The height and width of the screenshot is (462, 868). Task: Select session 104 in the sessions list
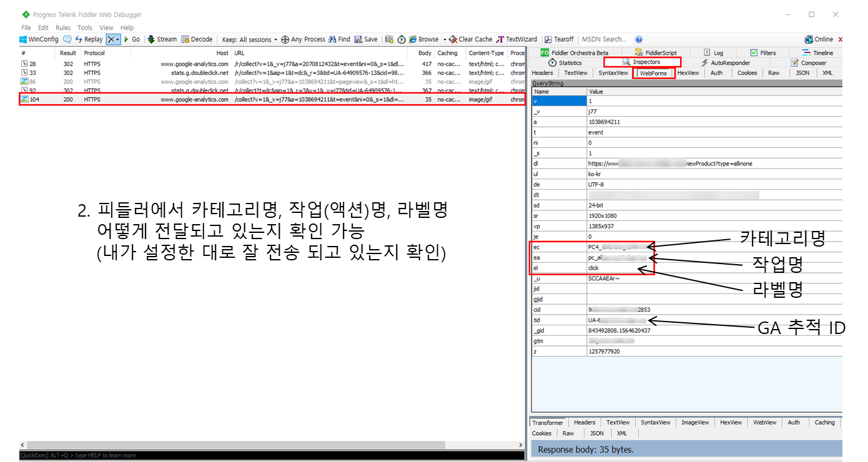272,99
